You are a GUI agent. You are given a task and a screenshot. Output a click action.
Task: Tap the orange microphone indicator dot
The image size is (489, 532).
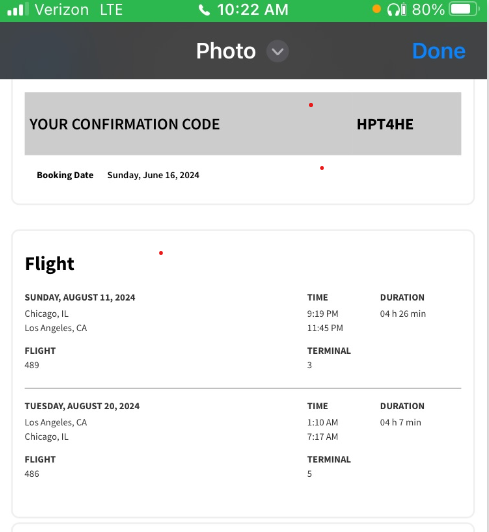pos(376,9)
